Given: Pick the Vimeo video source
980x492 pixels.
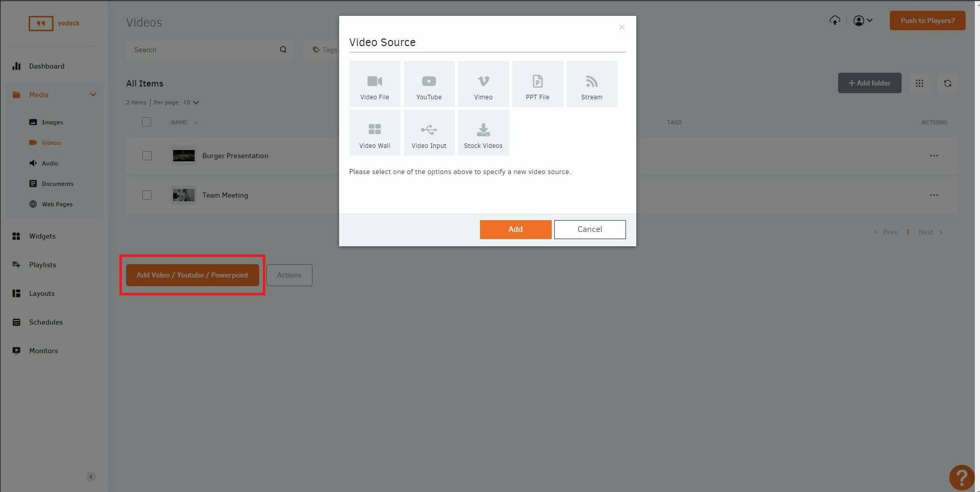Looking at the screenshot, I should [x=483, y=84].
